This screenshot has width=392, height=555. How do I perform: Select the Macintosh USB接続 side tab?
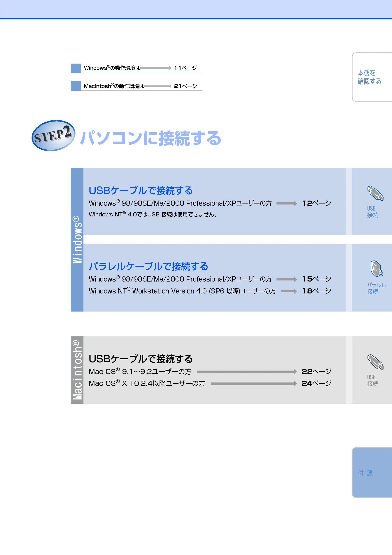(372, 370)
